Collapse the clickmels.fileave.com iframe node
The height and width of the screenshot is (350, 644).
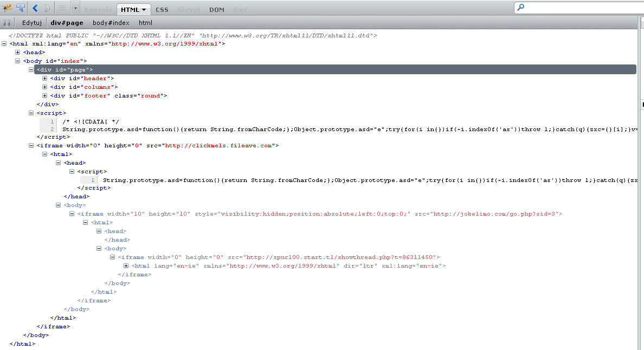[31, 145]
